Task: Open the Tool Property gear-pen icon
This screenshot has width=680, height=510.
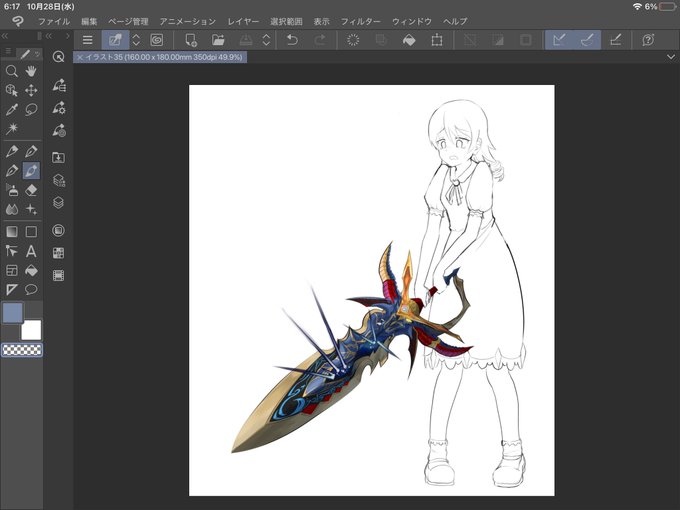Action: (59, 108)
